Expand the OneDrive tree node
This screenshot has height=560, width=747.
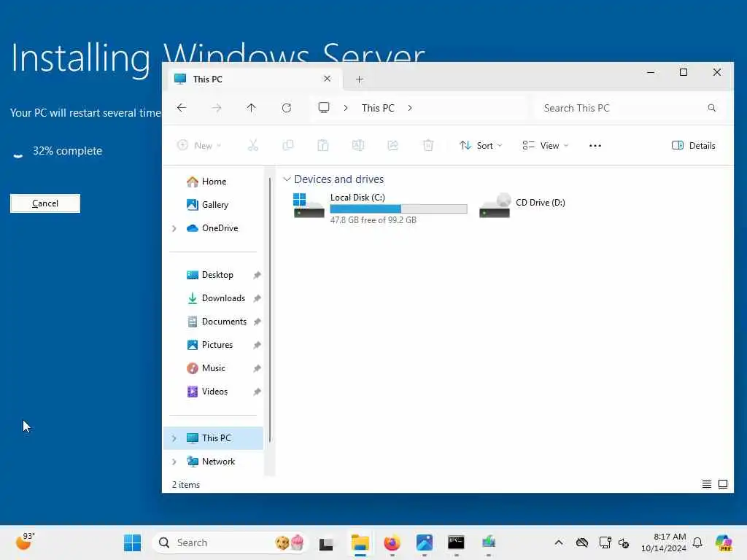174,228
